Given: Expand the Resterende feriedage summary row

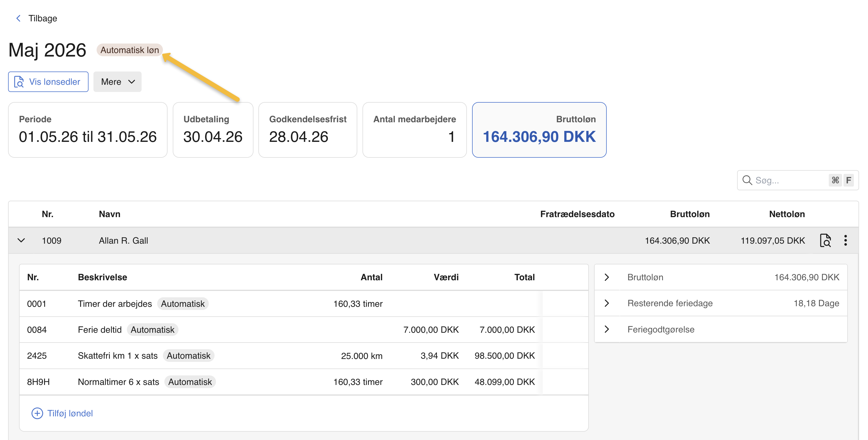Looking at the screenshot, I should (607, 303).
